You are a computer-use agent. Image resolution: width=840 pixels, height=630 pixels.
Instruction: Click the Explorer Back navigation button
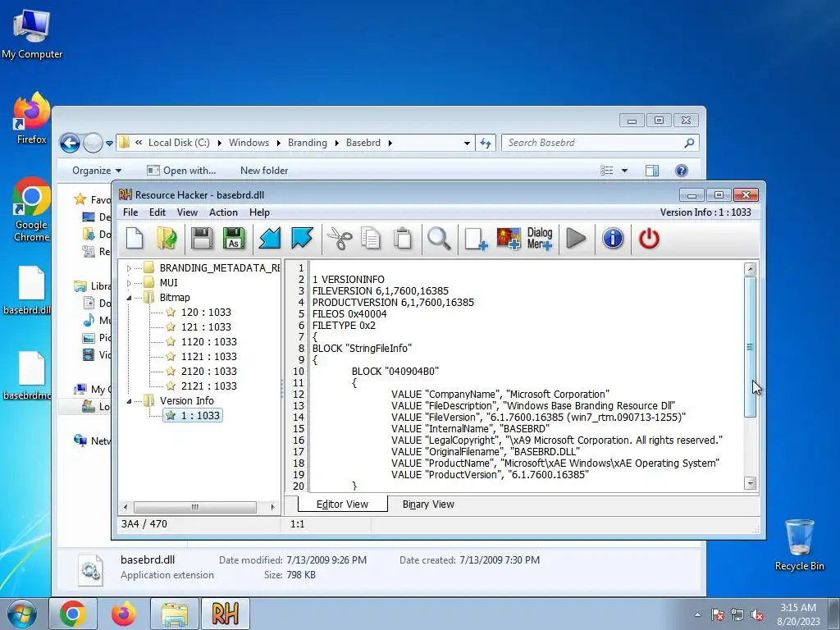click(70, 143)
